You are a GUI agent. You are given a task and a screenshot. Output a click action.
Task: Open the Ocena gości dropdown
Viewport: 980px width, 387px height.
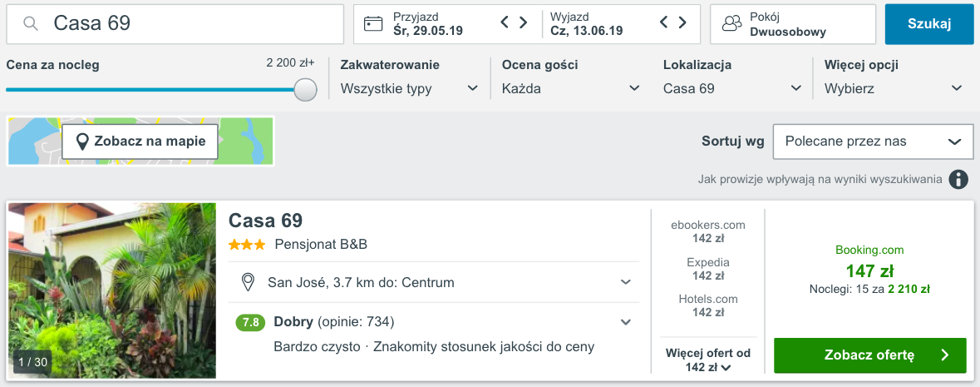coord(571,88)
